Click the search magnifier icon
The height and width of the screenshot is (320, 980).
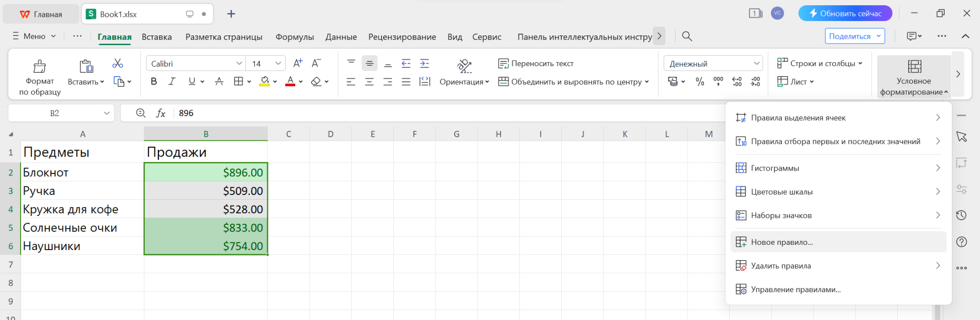(x=687, y=36)
